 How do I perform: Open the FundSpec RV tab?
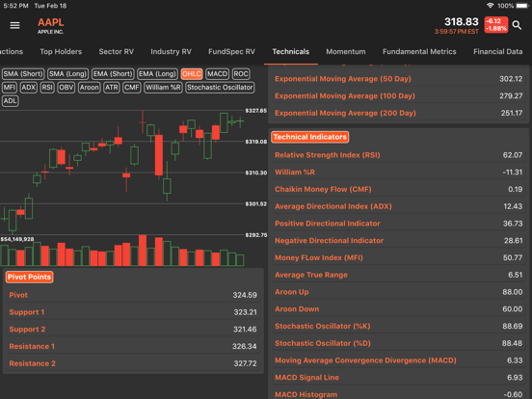(231, 52)
